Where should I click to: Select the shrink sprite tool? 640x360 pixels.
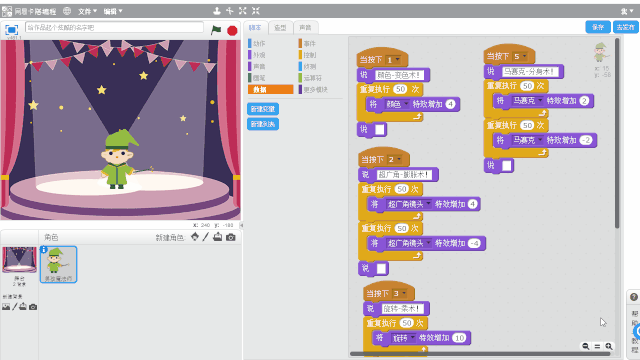(256, 11)
